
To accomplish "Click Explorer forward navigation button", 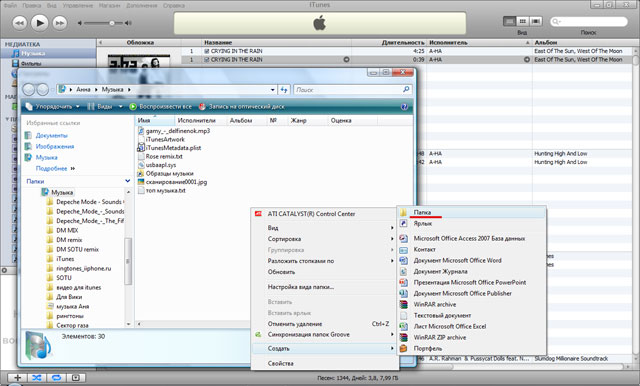I will tap(42, 89).
